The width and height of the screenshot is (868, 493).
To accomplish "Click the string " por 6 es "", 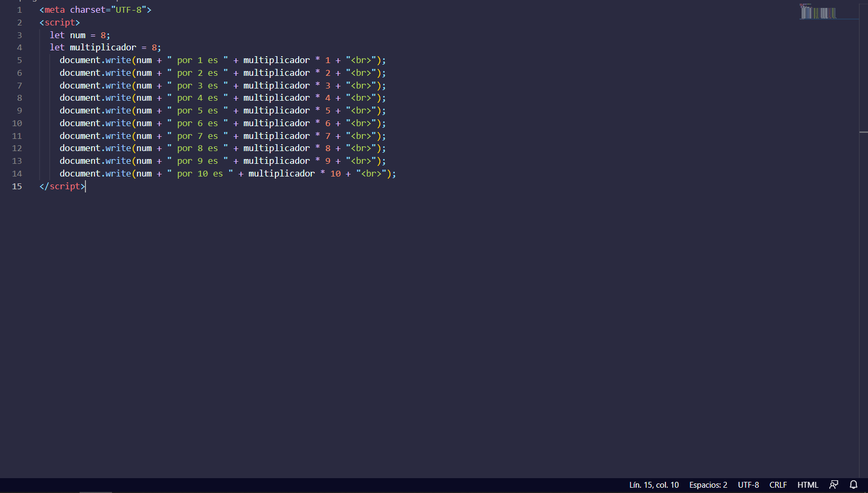I will (197, 123).
